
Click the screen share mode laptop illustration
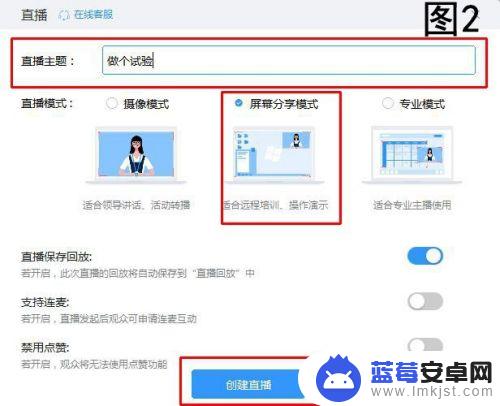[x=274, y=155]
